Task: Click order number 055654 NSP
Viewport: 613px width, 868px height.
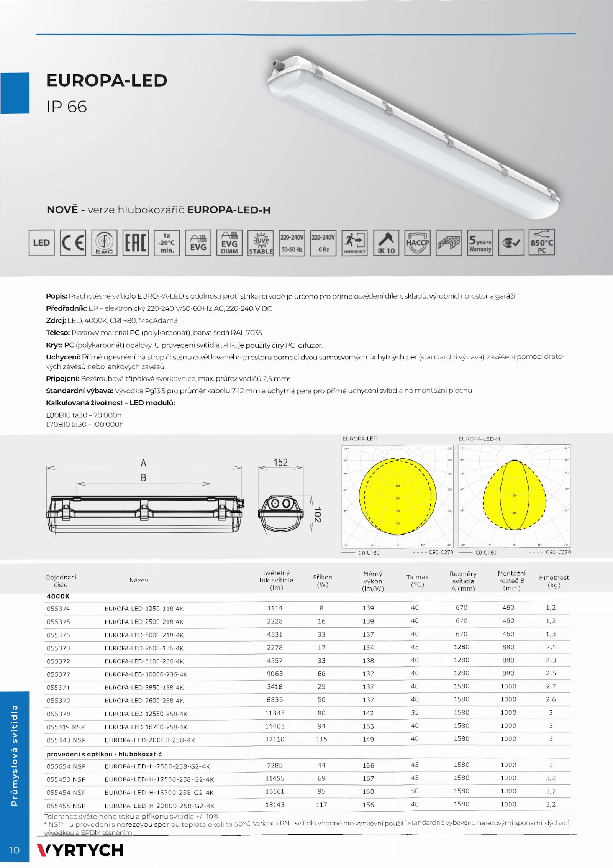Action: pyautogui.click(x=66, y=766)
